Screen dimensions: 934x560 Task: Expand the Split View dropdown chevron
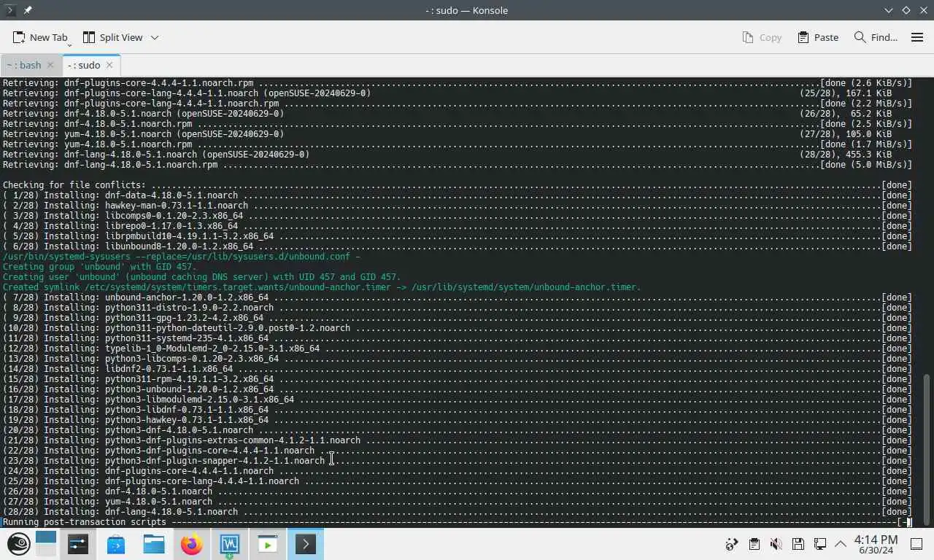pos(155,37)
